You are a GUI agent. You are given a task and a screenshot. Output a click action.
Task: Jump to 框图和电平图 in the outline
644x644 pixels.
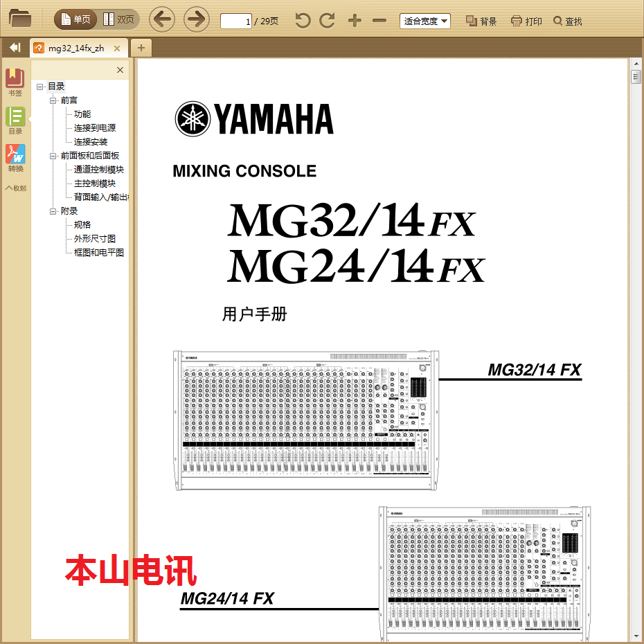point(99,253)
